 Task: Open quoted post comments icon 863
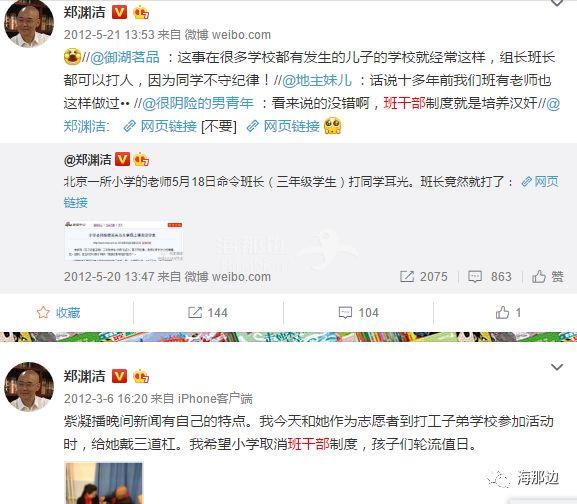point(475,276)
